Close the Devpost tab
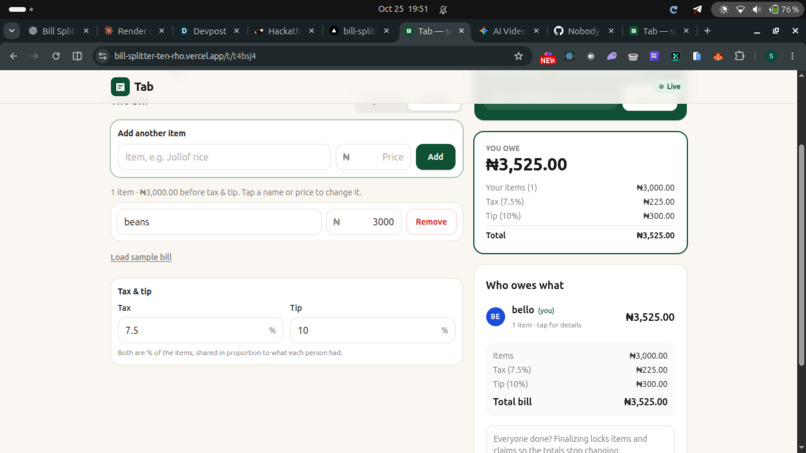 point(236,31)
